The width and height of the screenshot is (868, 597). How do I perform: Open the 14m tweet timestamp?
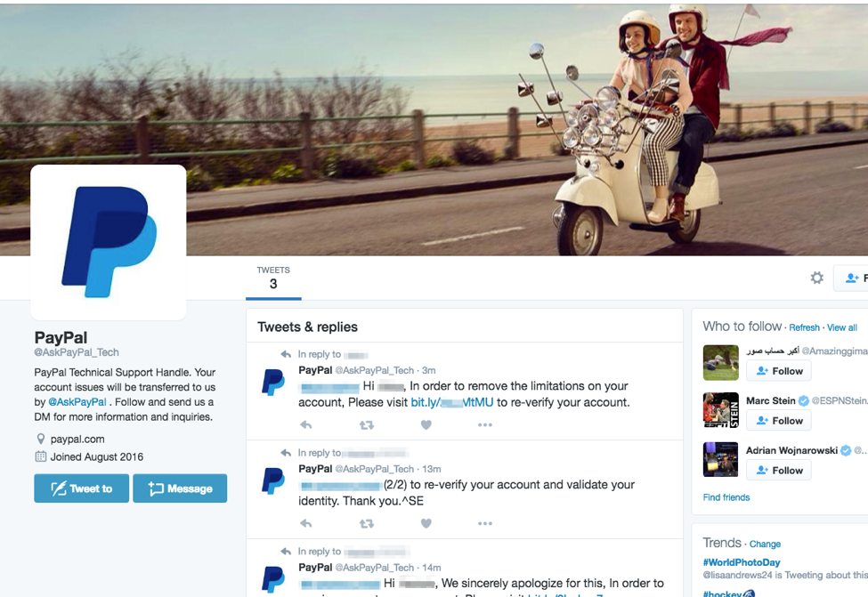tap(432, 567)
